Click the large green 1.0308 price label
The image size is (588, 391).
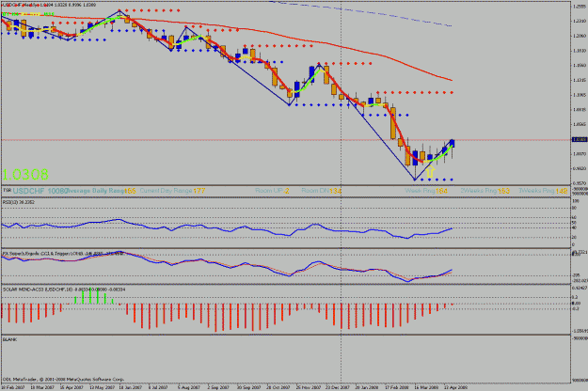[x=25, y=175]
